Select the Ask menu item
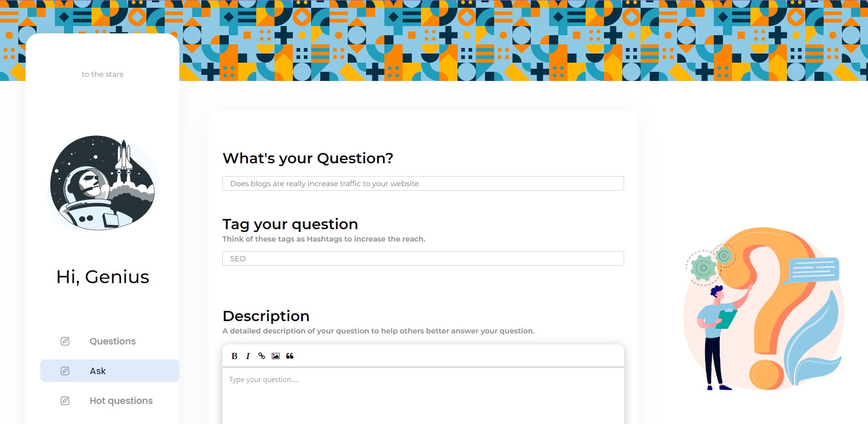 98,371
